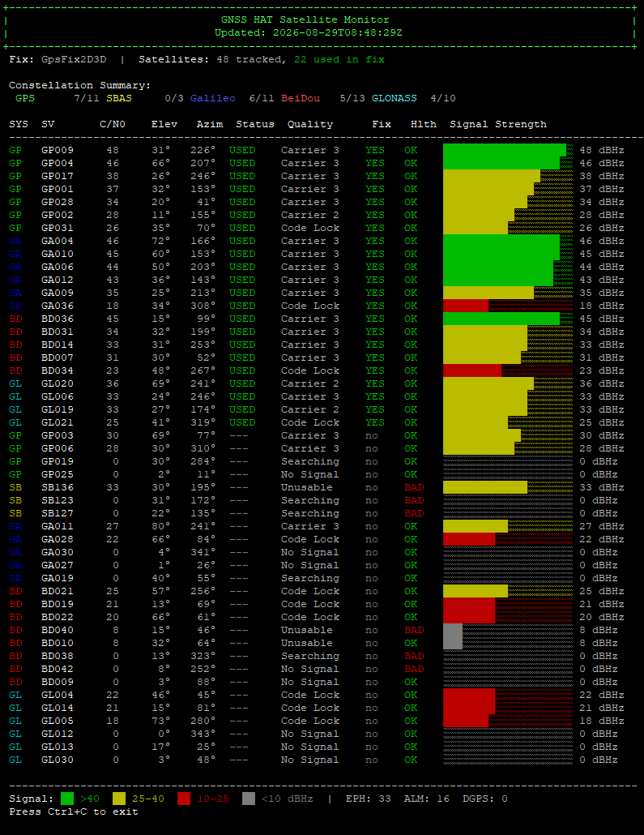Image resolution: width=644 pixels, height=835 pixels.
Task: Click the gray <10 dBHz legend swatch
Action: tap(249, 799)
